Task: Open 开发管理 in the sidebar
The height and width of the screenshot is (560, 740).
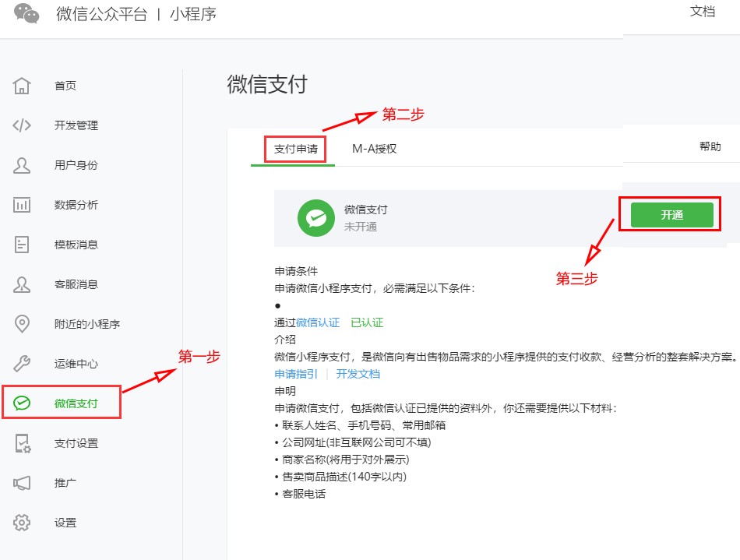Action: point(76,125)
